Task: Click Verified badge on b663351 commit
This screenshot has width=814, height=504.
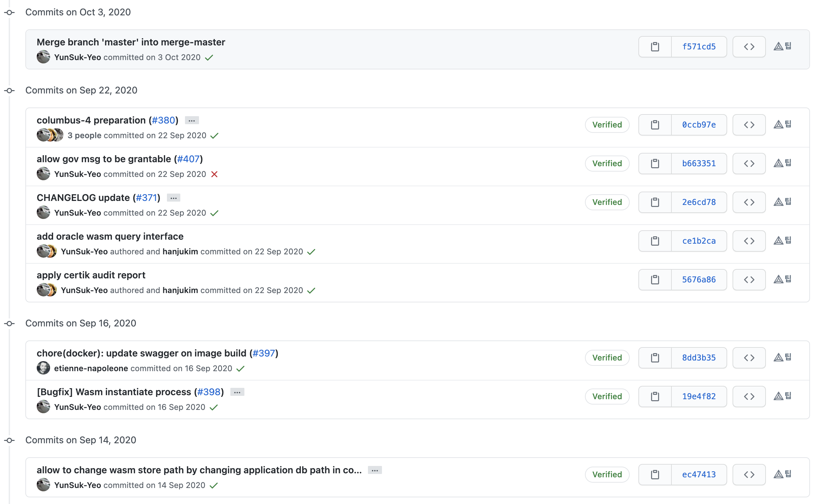Action: point(607,164)
